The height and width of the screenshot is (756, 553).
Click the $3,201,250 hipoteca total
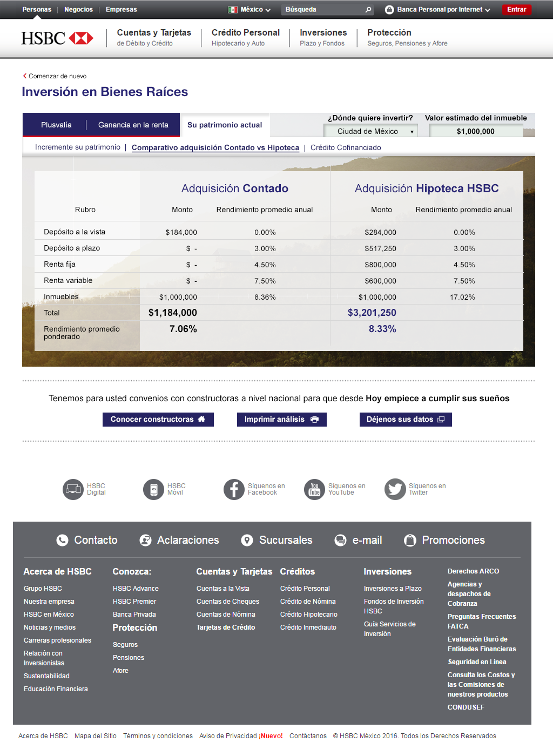372,313
